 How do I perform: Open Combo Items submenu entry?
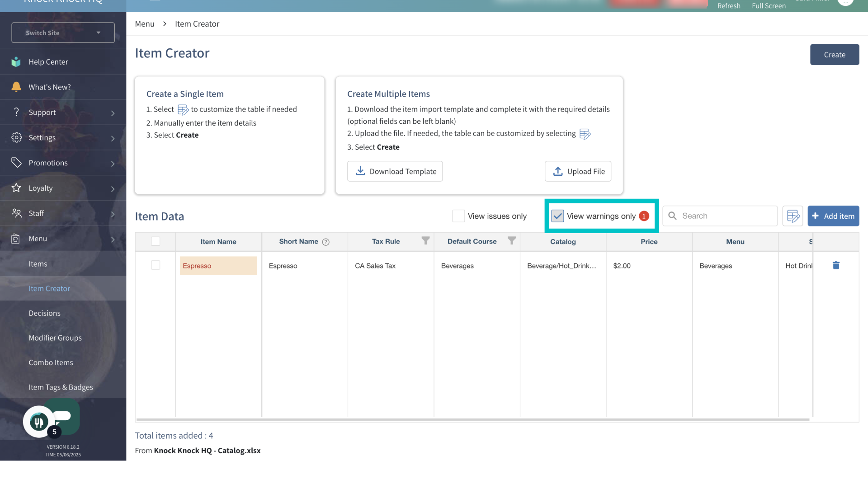51,362
